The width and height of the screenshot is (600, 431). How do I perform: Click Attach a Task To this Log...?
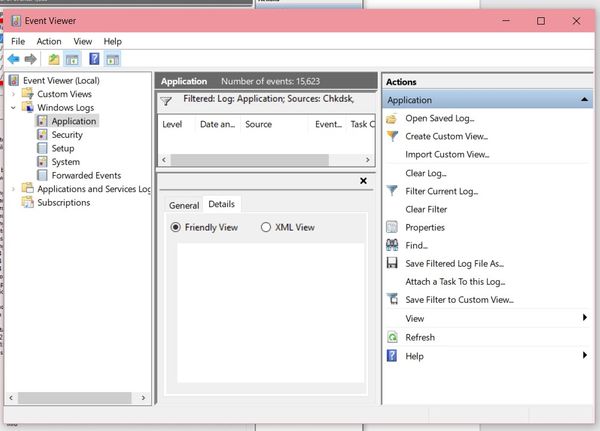point(455,281)
